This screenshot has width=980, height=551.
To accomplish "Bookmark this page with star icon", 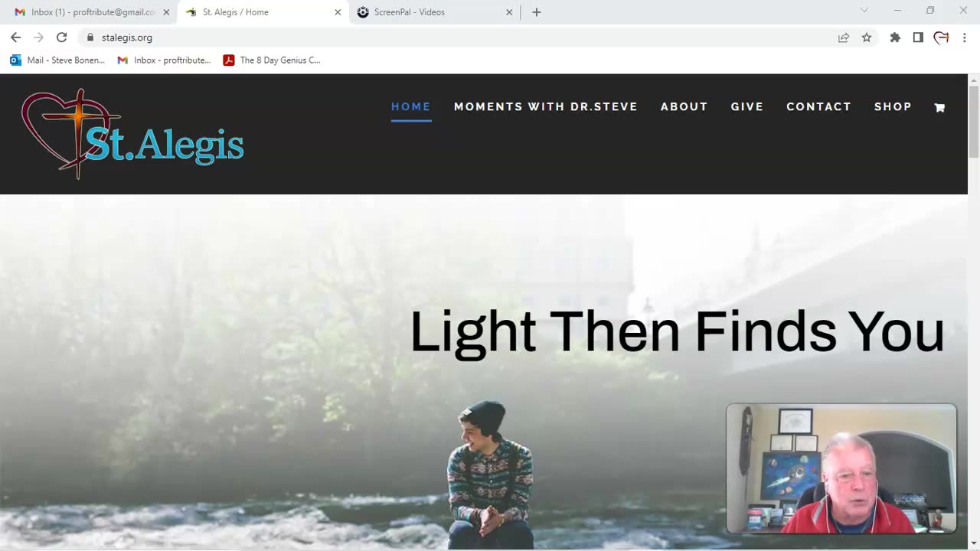I will point(867,37).
